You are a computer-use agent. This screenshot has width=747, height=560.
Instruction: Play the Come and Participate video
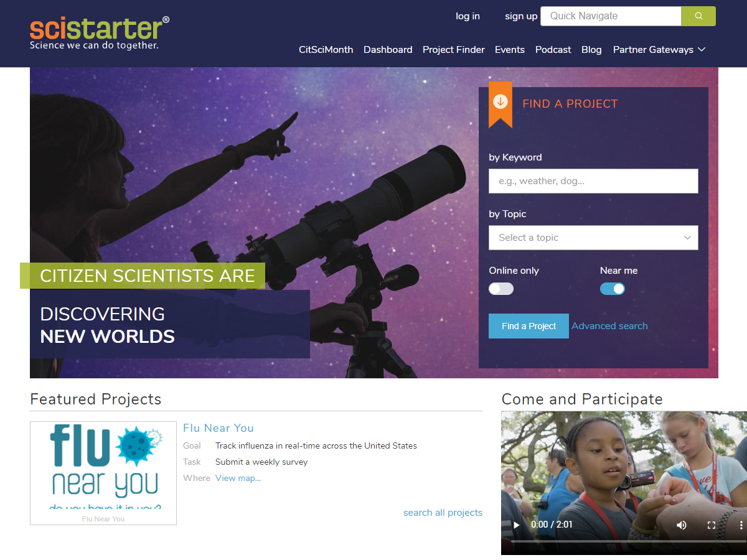(x=516, y=525)
